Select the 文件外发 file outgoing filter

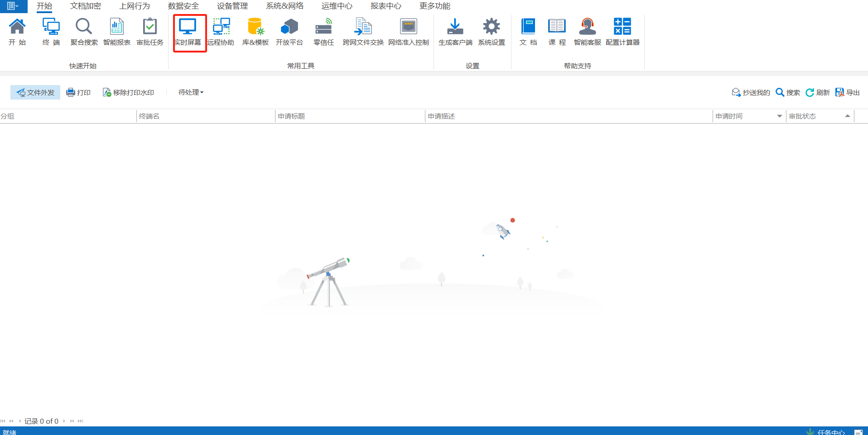(35, 92)
